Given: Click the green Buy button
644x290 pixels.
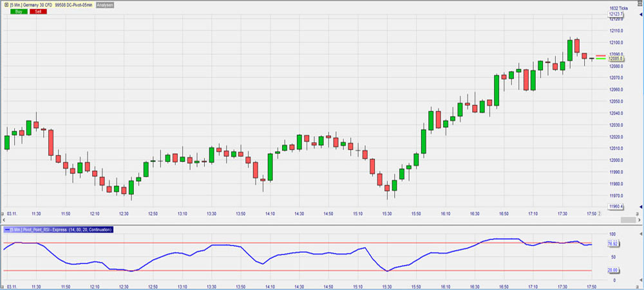Looking at the screenshot, I should pos(18,12).
